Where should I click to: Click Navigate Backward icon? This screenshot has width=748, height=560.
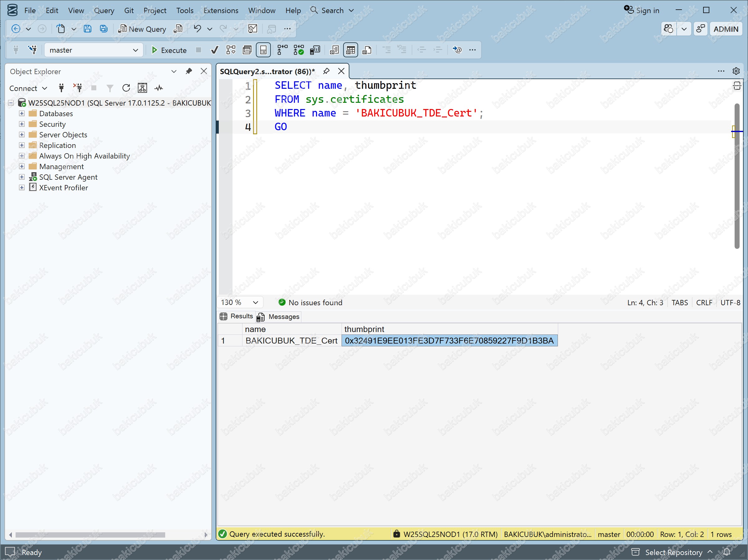(x=16, y=29)
